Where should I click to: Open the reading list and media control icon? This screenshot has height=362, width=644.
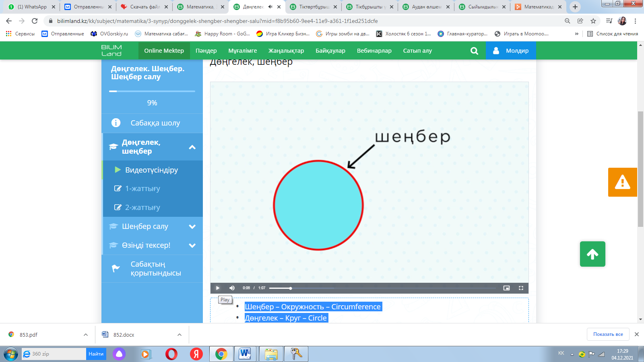point(609,21)
